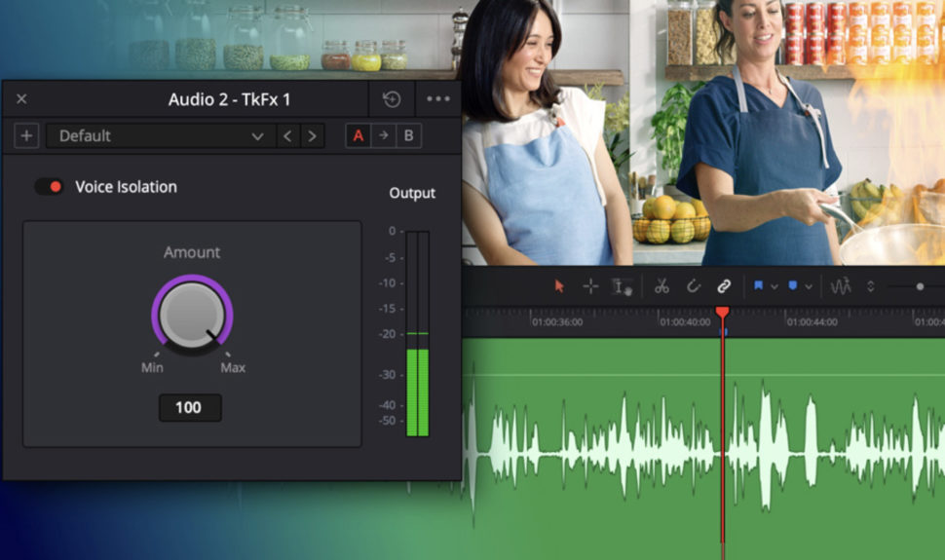Select the razor scissors tool
Screen dimensions: 945x560
[661, 286]
